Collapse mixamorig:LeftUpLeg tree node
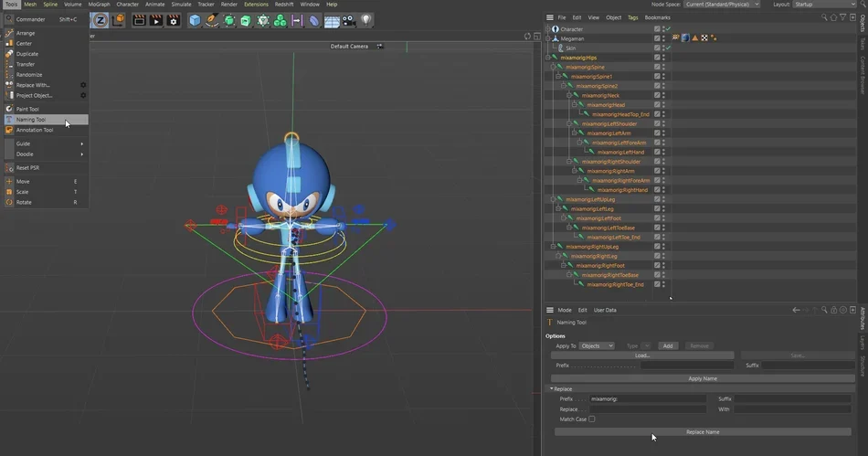The height and width of the screenshot is (456, 868). click(553, 199)
